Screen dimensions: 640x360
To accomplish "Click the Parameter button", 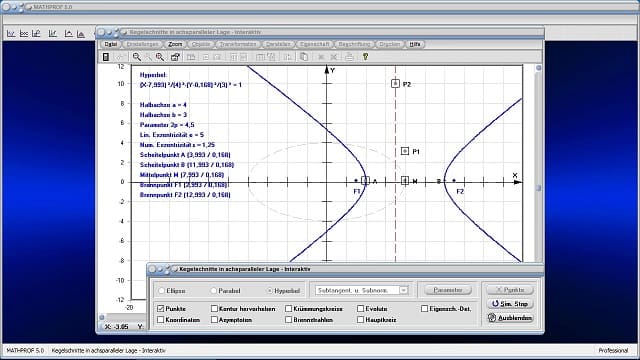I will (448, 290).
